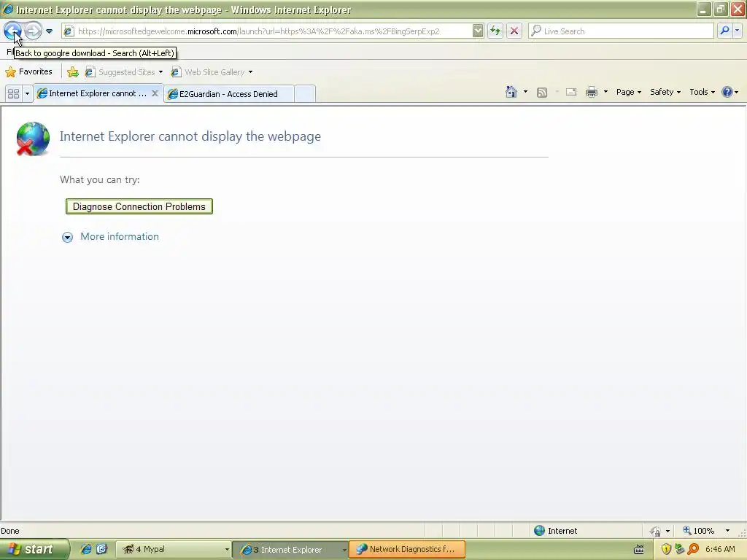Open the Help question mark menu
The image size is (747, 560).
pyautogui.click(x=729, y=92)
